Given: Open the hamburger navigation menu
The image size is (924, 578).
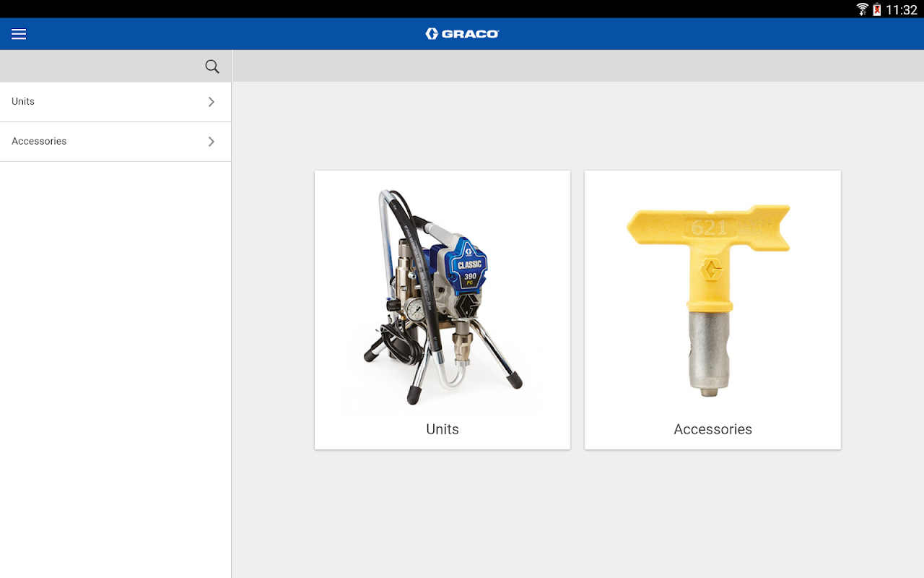Looking at the screenshot, I should [19, 34].
